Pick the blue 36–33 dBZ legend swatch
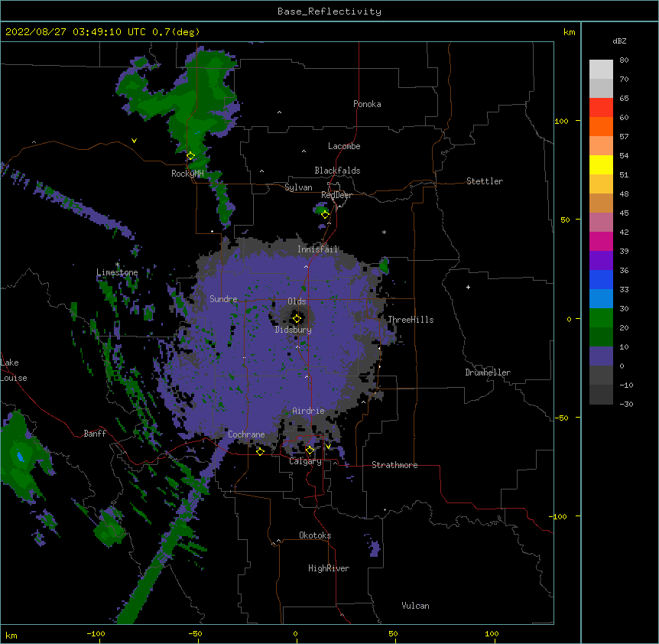Viewport: 659px width, 644px height. click(x=601, y=279)
